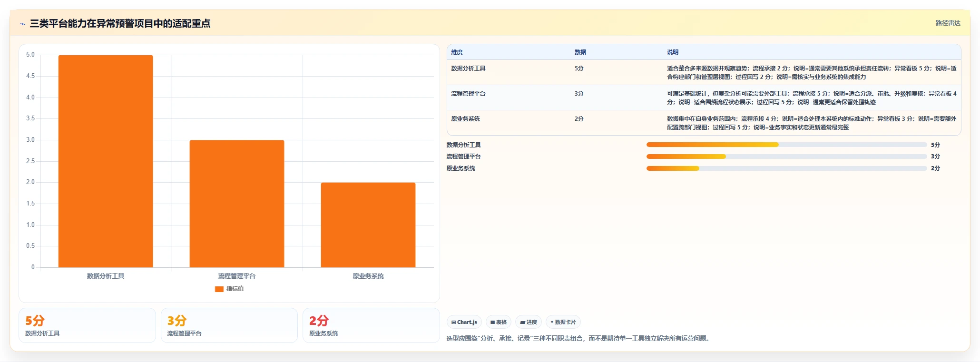Click x-axis label 流程管理平台

coord(237,276)
